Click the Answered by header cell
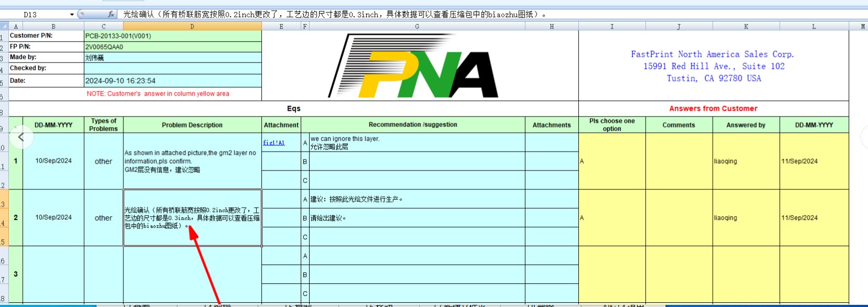 pyautogui.click(x=746, y=125)
